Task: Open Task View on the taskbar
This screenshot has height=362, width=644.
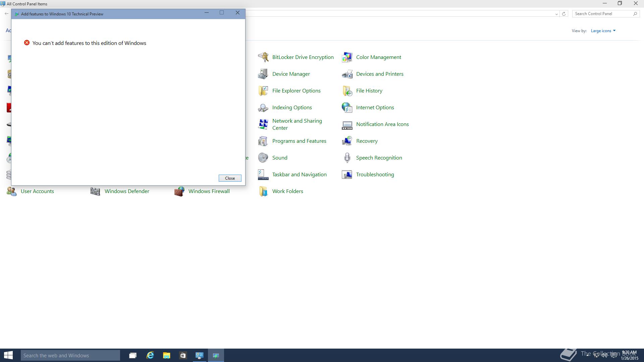Action: tap(133, 355)
